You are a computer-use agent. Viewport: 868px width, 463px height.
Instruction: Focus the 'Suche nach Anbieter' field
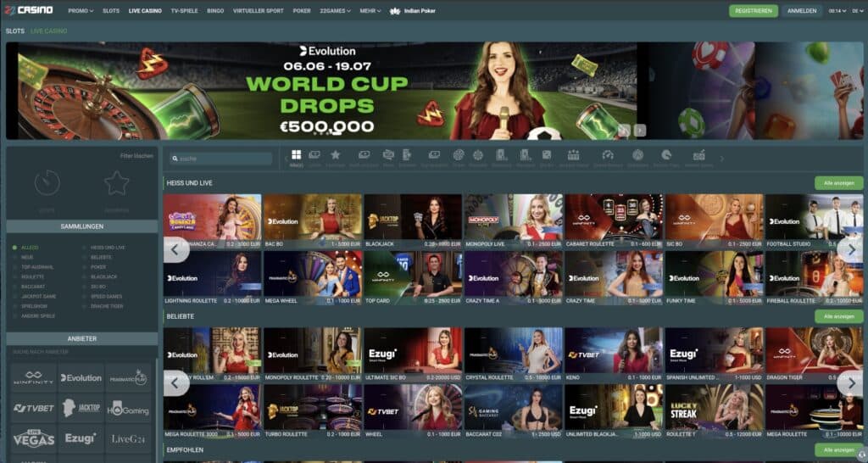[82, 352]
